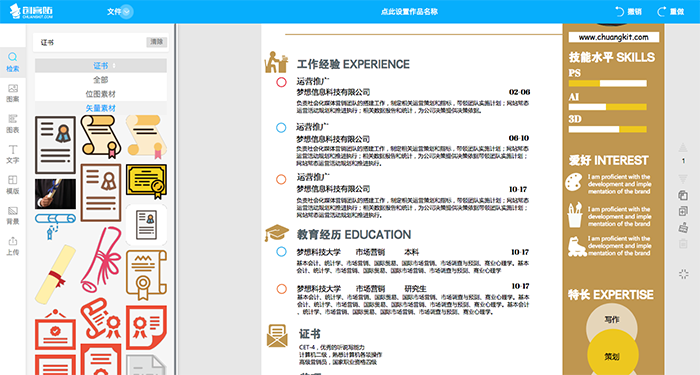Select the pink circle bullet for 02-06 job
This screenshot has width=700, height=375.
tap(281, 82)
